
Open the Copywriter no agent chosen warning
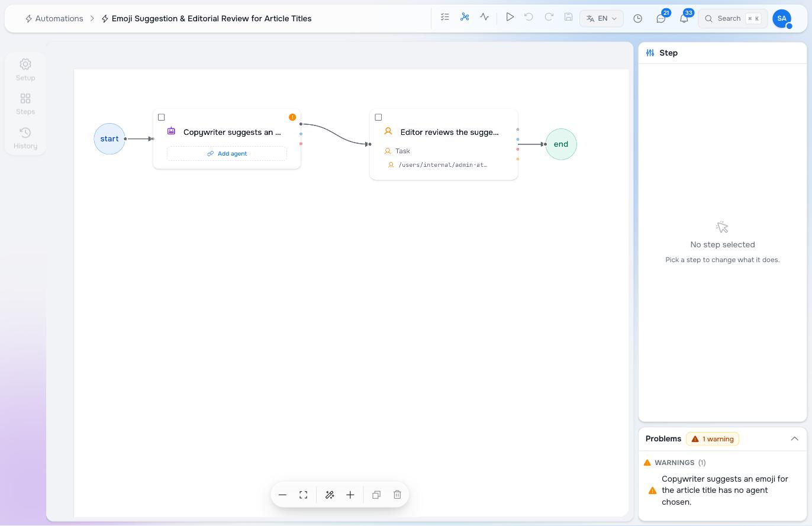pos(722,490)
